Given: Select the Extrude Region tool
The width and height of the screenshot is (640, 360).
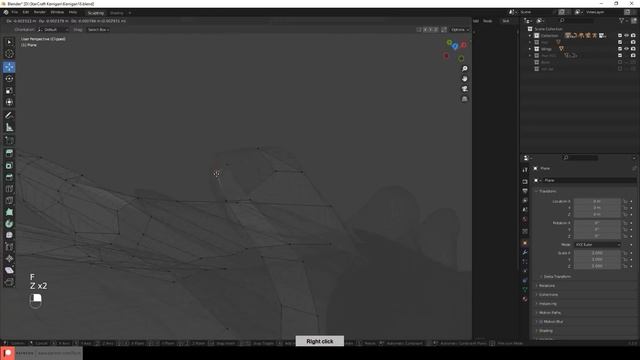Looking at the screenshot, I should 9,153.
